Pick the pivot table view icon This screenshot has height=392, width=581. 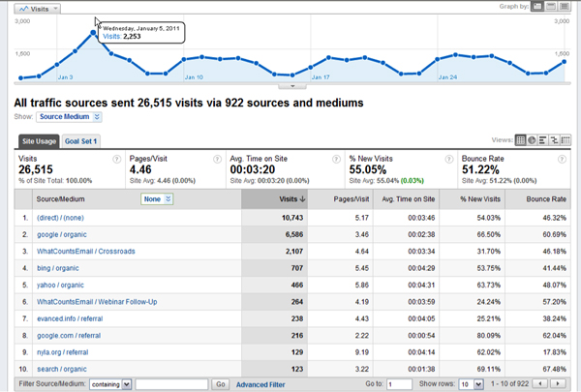(565, 140)
